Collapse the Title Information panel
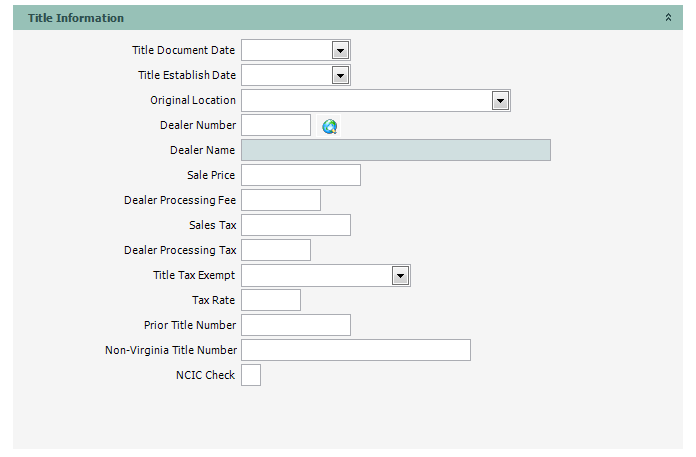Image resolution: width=696 pixels, height=457 pixels. [668, 18]
